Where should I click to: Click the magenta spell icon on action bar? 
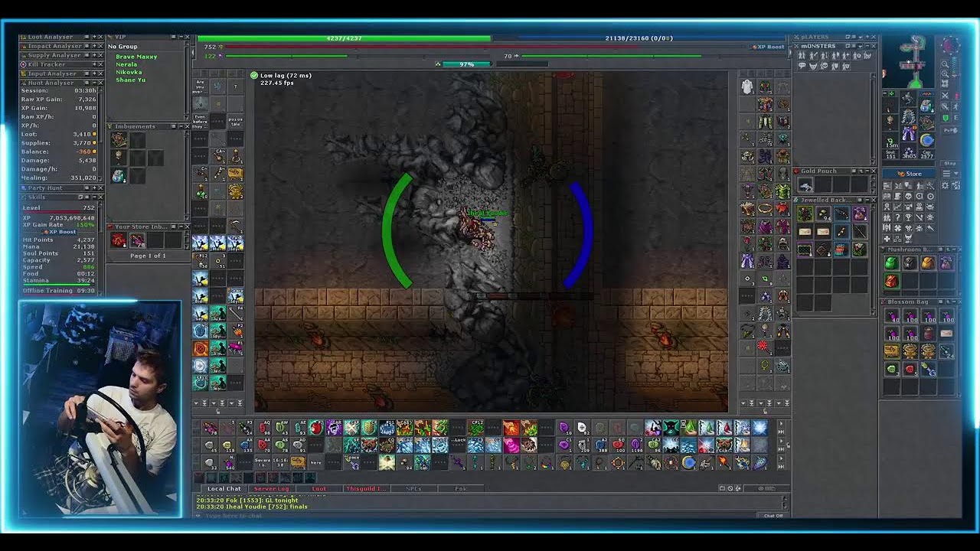tap(511, 445)
